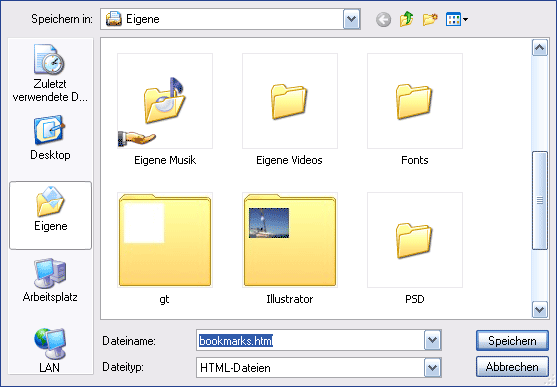Go back using the back arrow icon
The height and width of the screenshot is (387, 557).
point(383,20)
